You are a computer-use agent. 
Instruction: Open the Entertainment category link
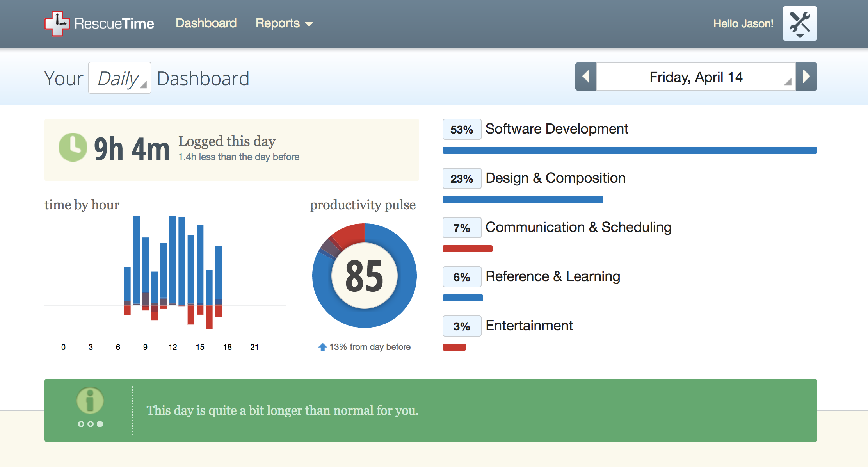point(529,326)
